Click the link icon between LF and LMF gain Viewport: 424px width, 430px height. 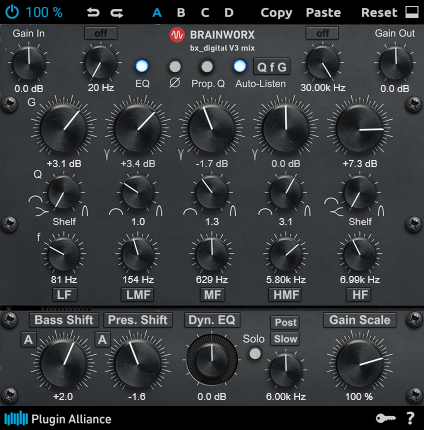pyautogui.click(x=107, y=154)
